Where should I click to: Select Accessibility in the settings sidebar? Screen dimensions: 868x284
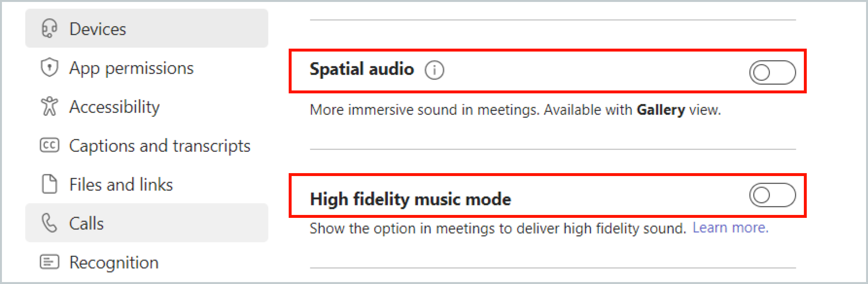114,107
